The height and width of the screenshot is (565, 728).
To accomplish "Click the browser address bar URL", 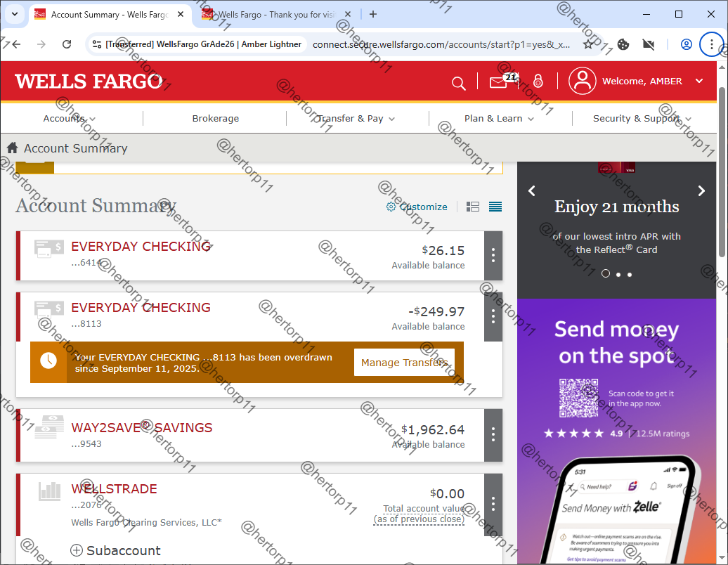I will (441, 44).
